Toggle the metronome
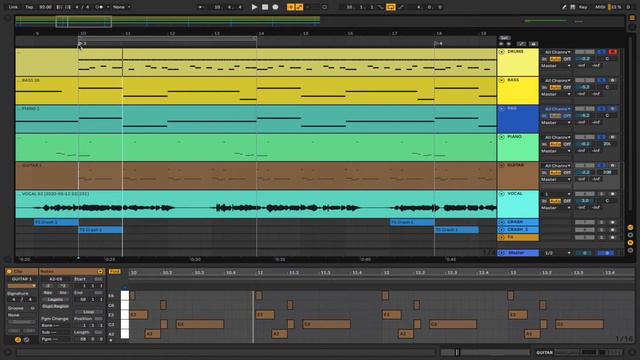Screen dimensions: 640x360 click(99, 7)
